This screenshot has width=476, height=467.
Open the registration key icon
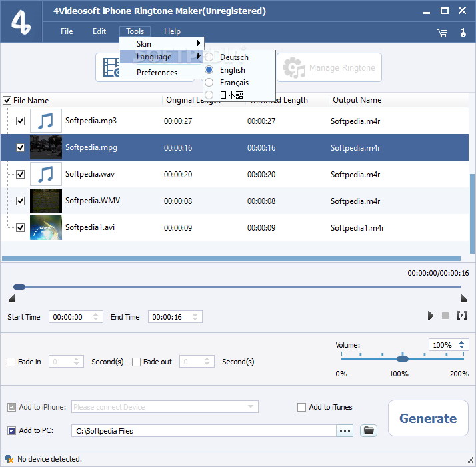point(463,33)
